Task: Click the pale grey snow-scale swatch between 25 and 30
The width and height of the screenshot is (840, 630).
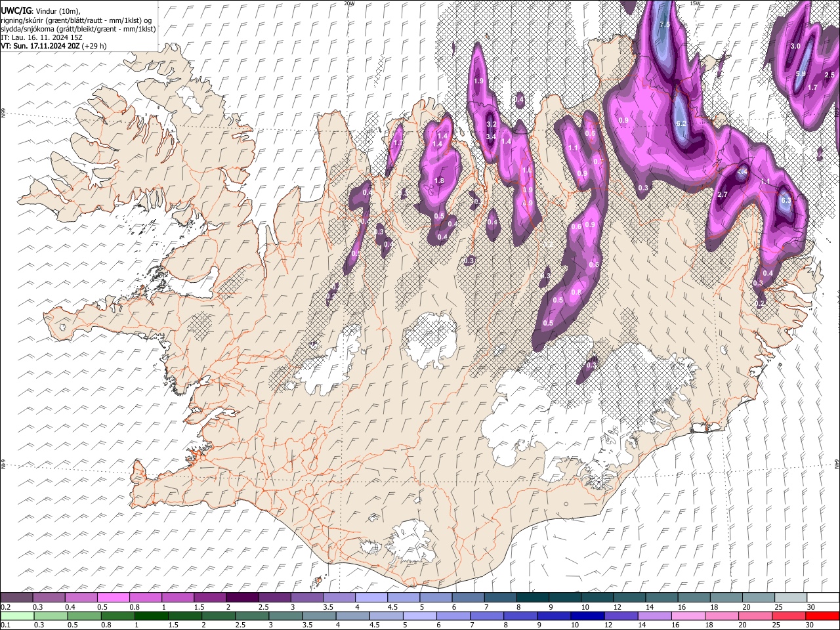Action: pos(789,597)
